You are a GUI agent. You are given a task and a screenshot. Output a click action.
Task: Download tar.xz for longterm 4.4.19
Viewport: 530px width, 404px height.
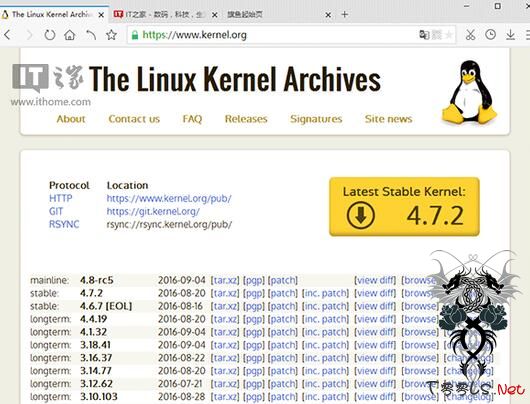225,319
